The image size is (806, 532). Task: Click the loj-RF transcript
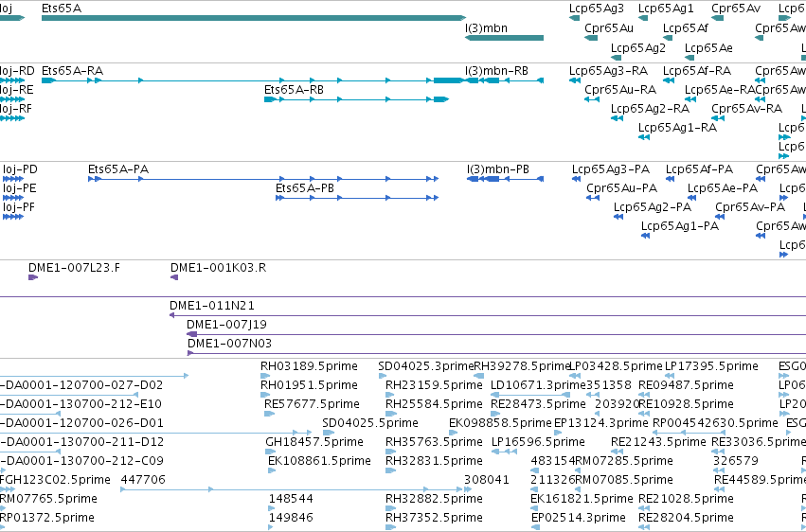(x=12, y=118)
